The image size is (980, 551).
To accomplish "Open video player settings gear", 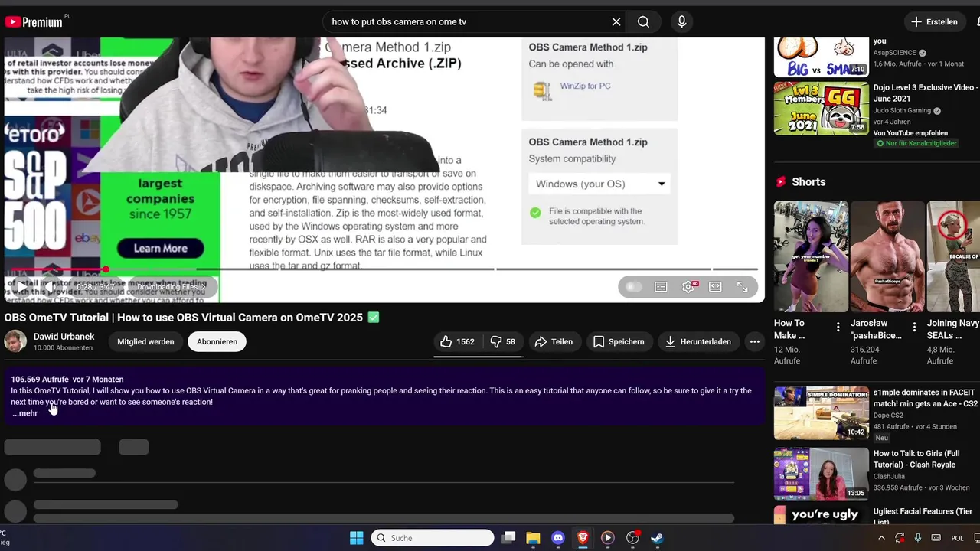I will click(688, 287).
